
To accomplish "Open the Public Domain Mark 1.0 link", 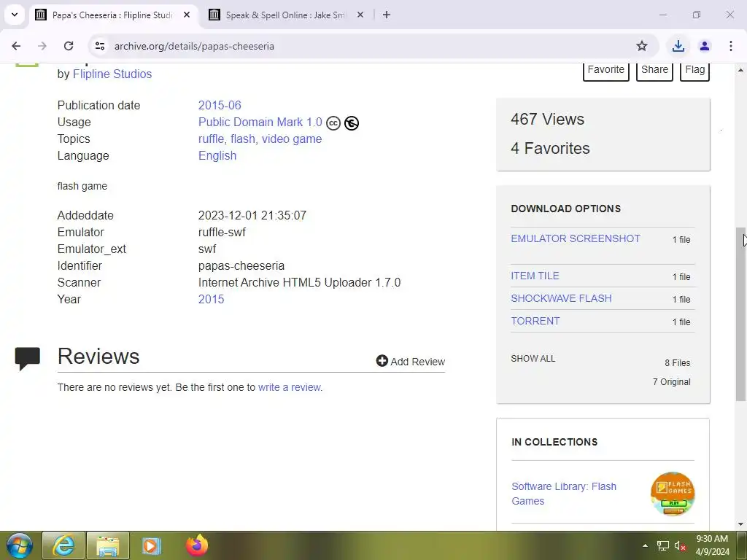I will (x=260, y=122).
